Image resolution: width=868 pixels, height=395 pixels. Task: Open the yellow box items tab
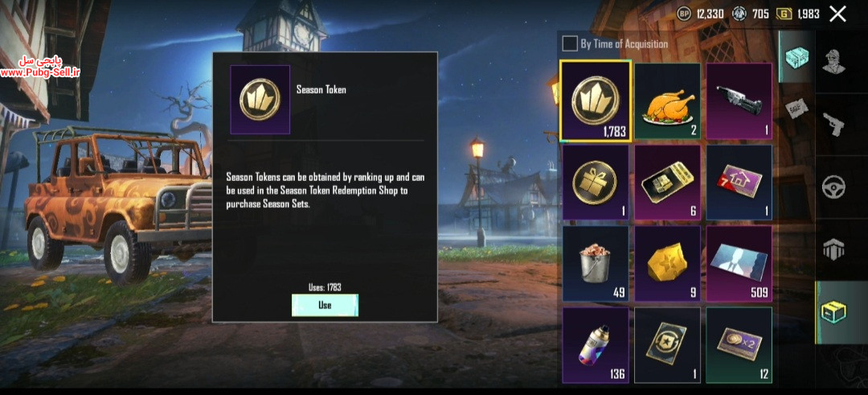point(833,312)
